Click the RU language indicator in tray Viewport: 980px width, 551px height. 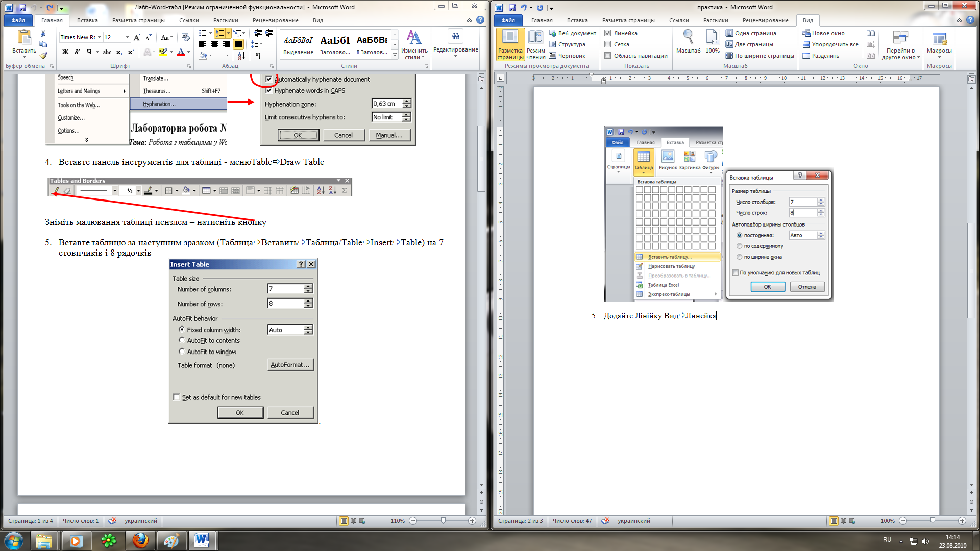(x=887, y=540)
